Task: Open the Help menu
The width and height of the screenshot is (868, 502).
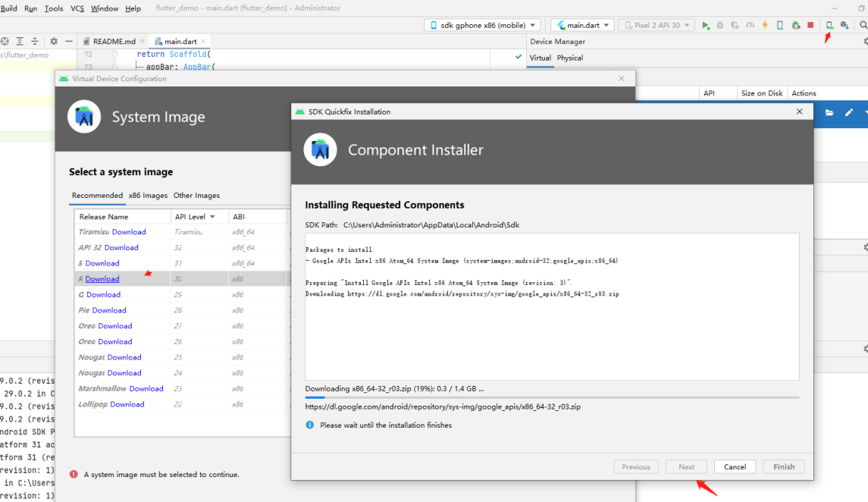Action: [x=133, y=8]
